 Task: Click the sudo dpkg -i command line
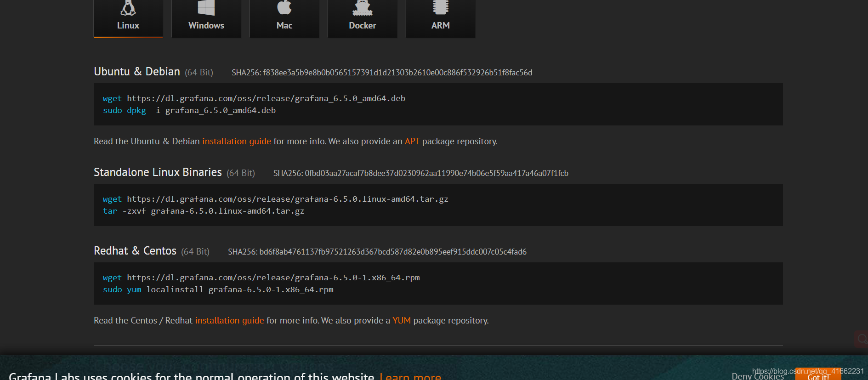(x=189, y=110)
